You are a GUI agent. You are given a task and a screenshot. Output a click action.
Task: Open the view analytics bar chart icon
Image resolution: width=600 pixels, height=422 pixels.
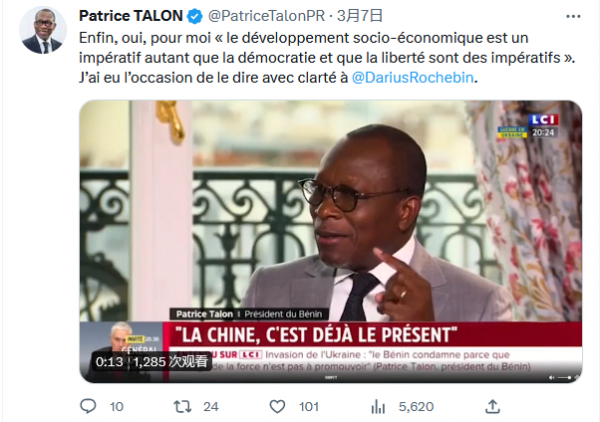pos(378,407)
